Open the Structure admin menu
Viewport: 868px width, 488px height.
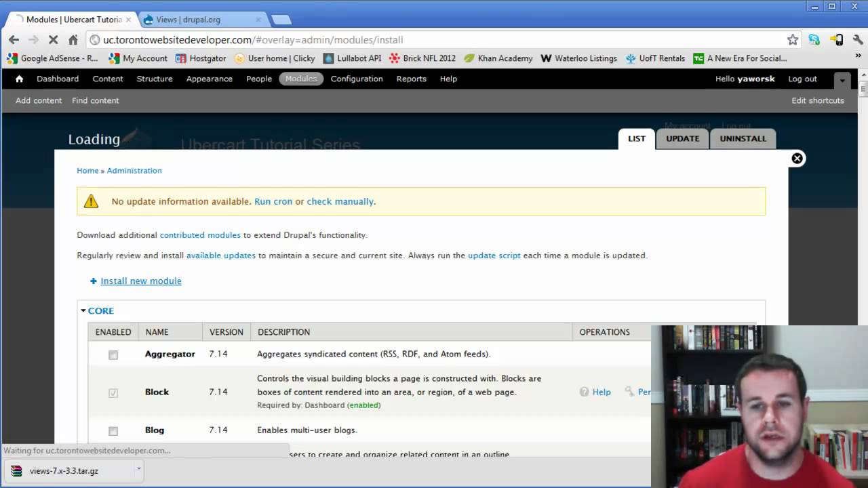155,79
